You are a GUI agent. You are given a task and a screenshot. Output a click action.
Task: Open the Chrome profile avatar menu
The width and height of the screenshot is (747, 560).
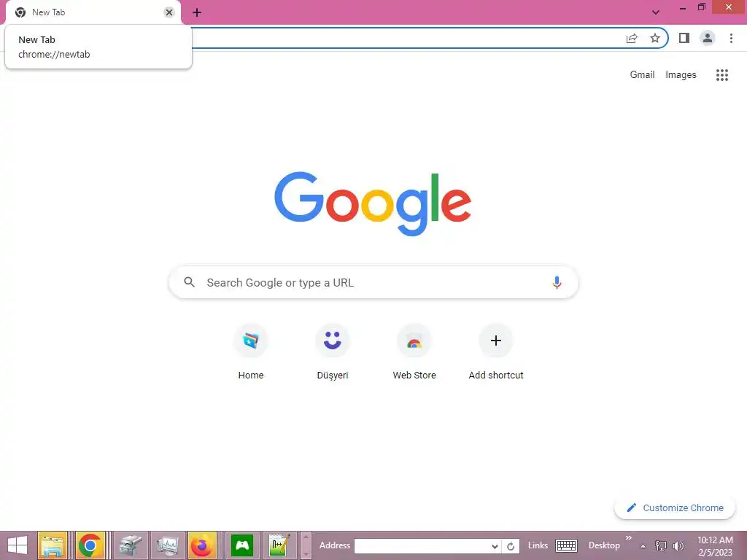[x=708, y=38]
